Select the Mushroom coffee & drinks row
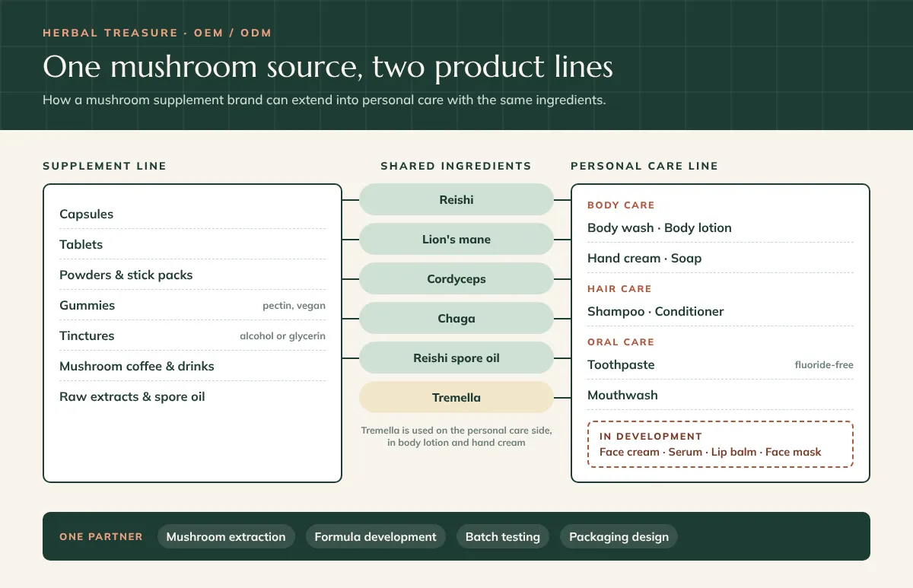This screenshot has height=588, width=913. (x=192, y=367)
